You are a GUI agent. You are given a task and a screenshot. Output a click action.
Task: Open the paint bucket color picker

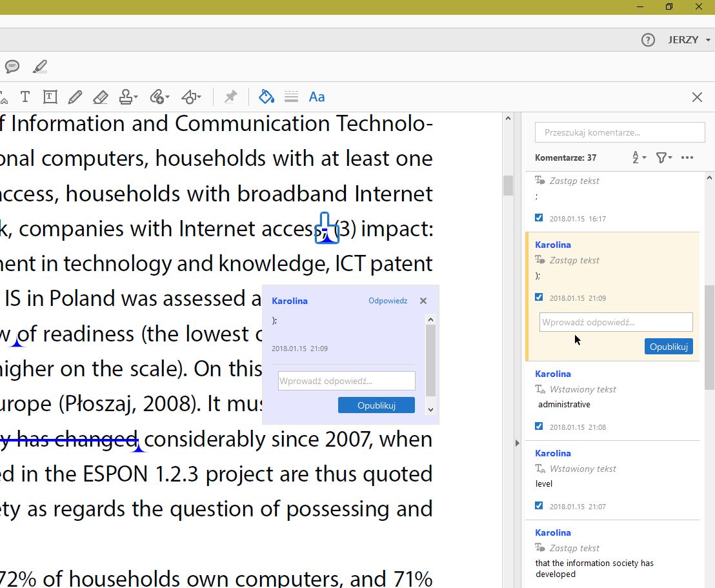click(x=266, y=97)
